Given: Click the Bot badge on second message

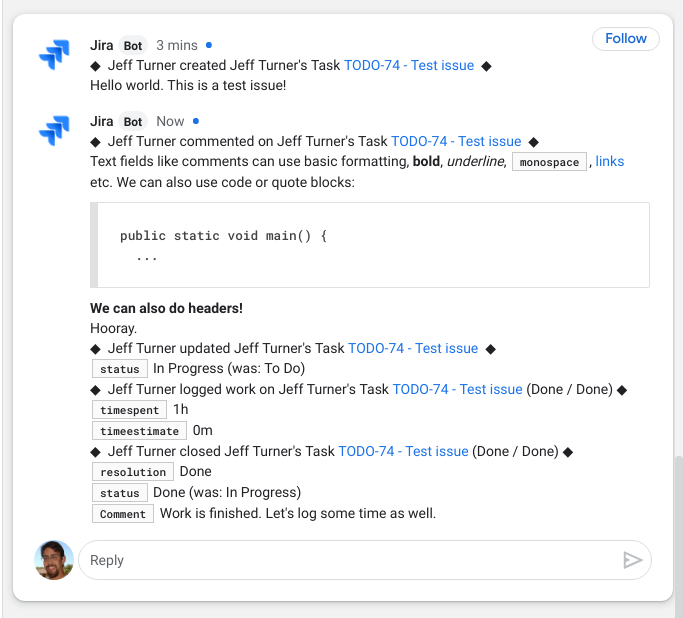Looking at the screenshot, I should tap(133, 122).
